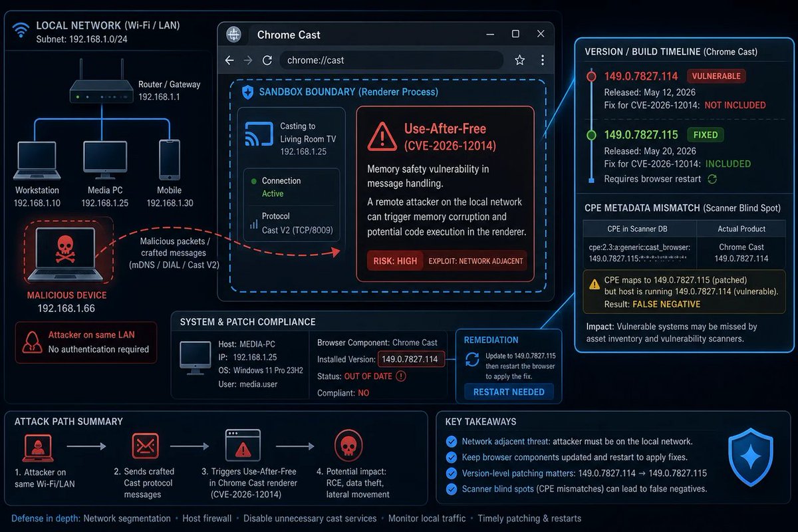Click the remediation sync arrows icon
Screen dimensions: 798x532
(472, 360)
